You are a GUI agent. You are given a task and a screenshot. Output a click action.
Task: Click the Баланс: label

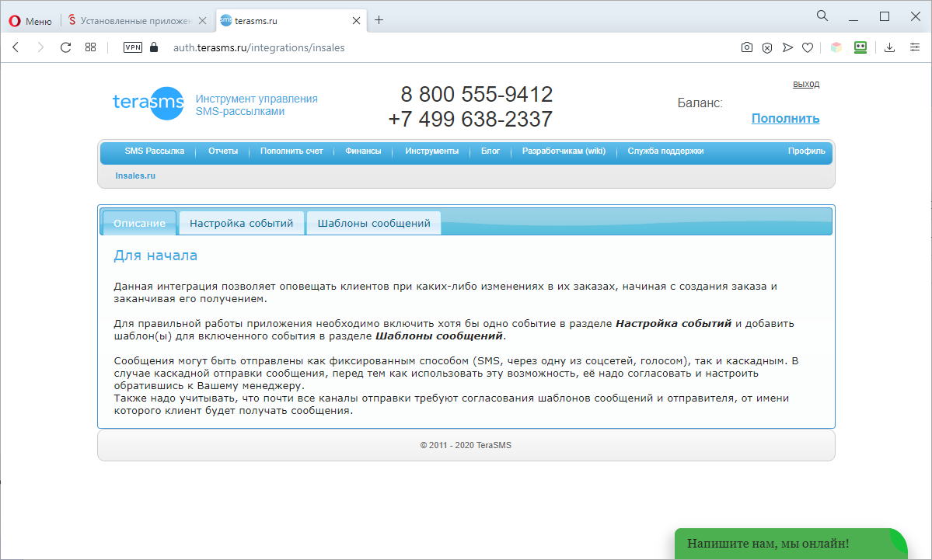tap(700, 103)
